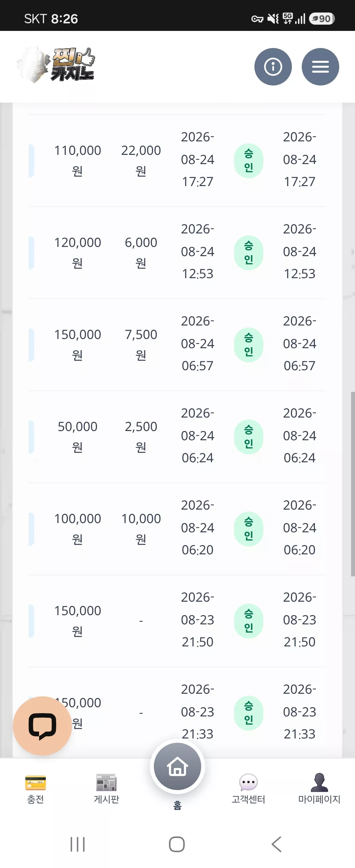Screen dimensions: 355x868
Task: Open the 충전 card icon
Action: pyautogui.click(x=35, y=783)
